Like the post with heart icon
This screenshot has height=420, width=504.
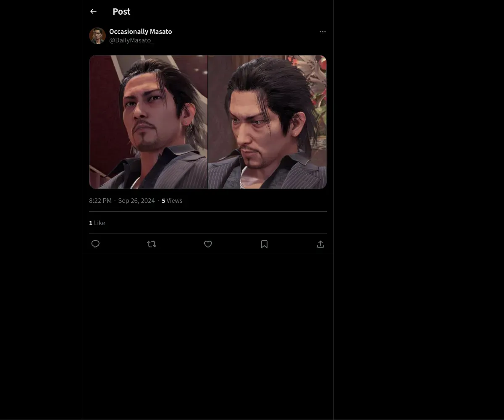(208, 244)
